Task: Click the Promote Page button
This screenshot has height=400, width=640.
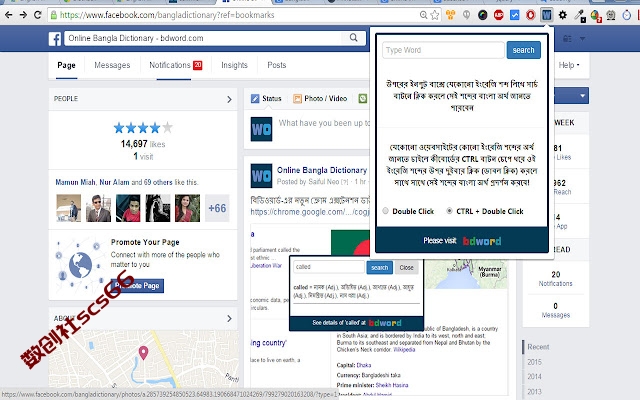Action: (x=137, y=286)
